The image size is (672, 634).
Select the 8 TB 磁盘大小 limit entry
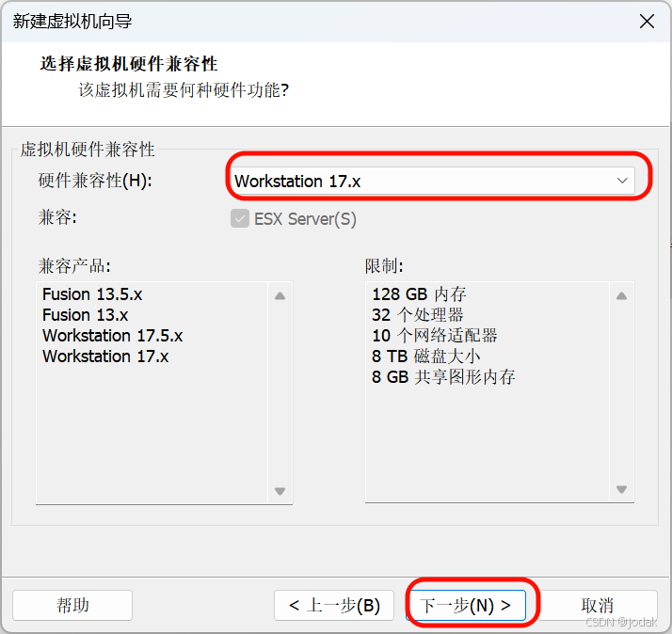[x=425, y=357]
